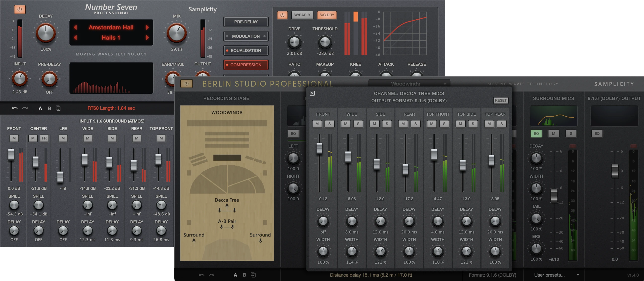This screenshot has width=644, height=281.
Task: Mute the LFE input channel
Action: click(63, 138)
